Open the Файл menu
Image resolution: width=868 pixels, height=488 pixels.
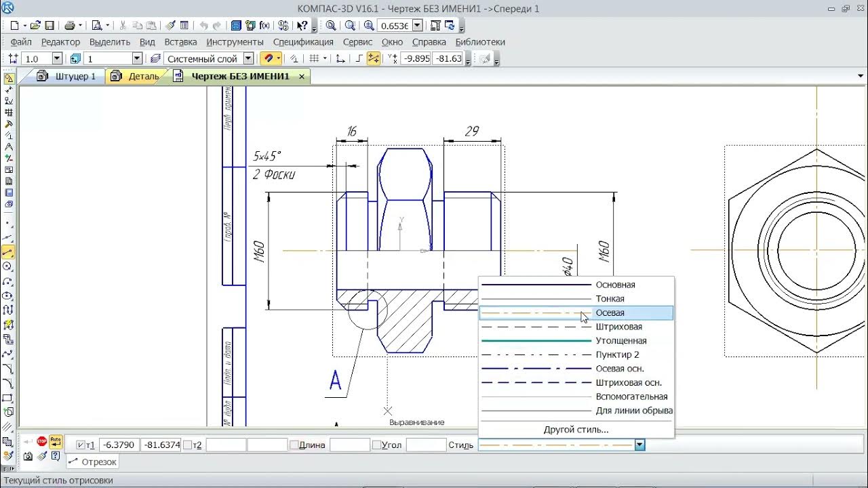(21, 42)
